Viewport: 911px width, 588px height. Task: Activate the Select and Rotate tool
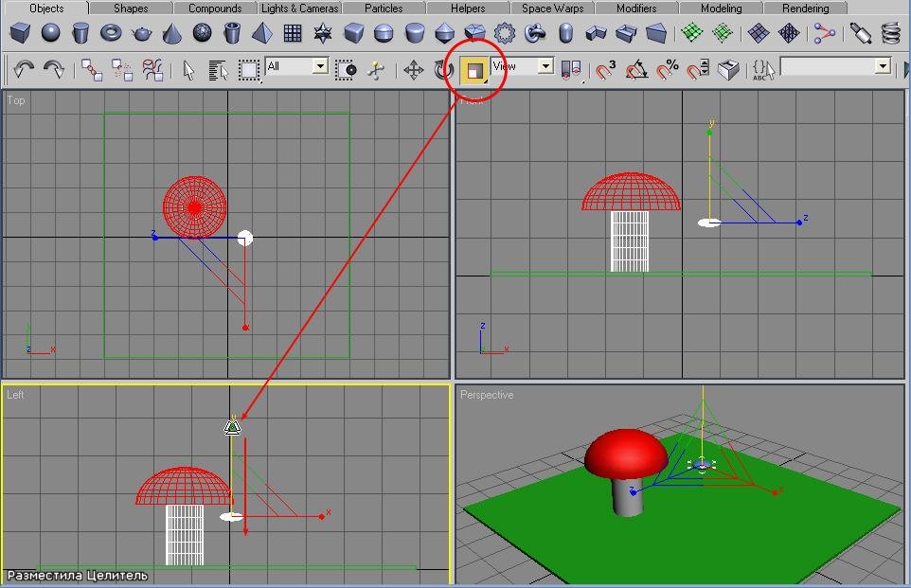point(444,70)
